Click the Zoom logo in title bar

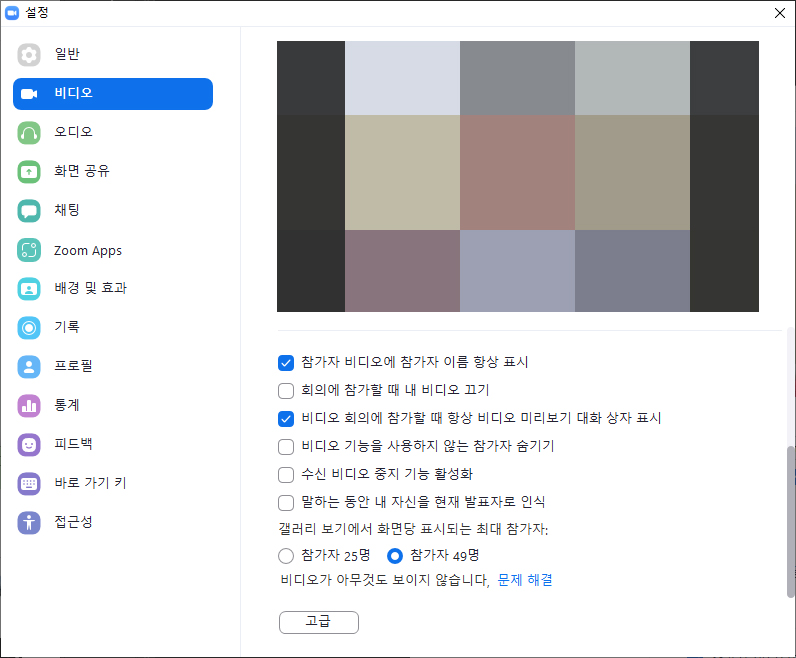[x=12, y=13]
